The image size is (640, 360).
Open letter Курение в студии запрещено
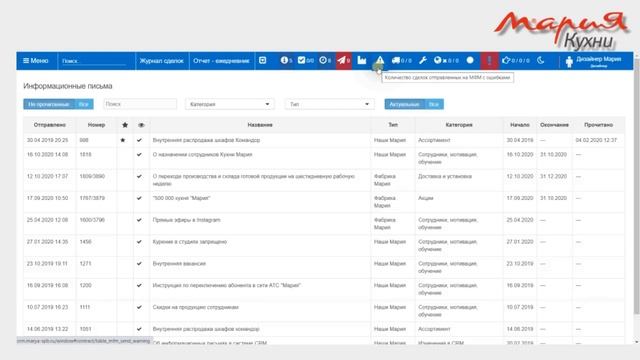(190, 242)
